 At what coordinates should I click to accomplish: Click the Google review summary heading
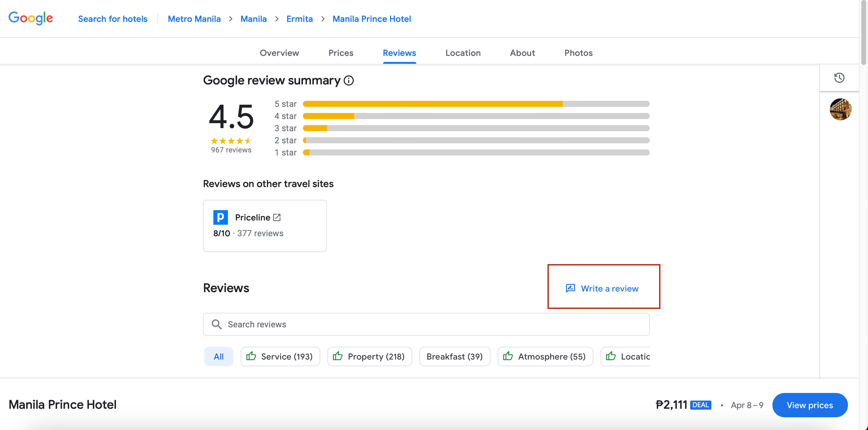[x=272, y=80]
